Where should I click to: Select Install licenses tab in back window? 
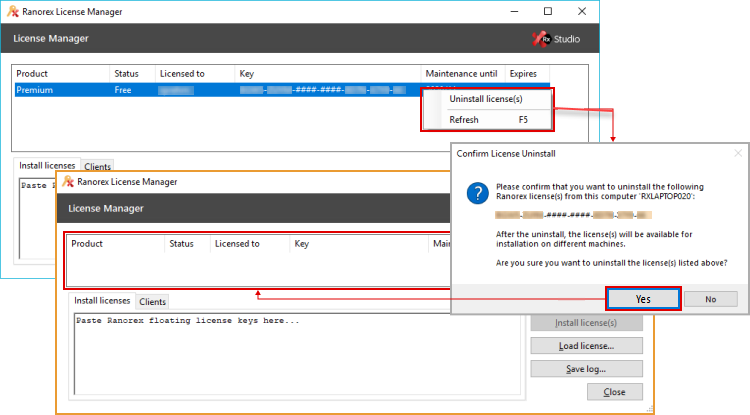(47, 165)
